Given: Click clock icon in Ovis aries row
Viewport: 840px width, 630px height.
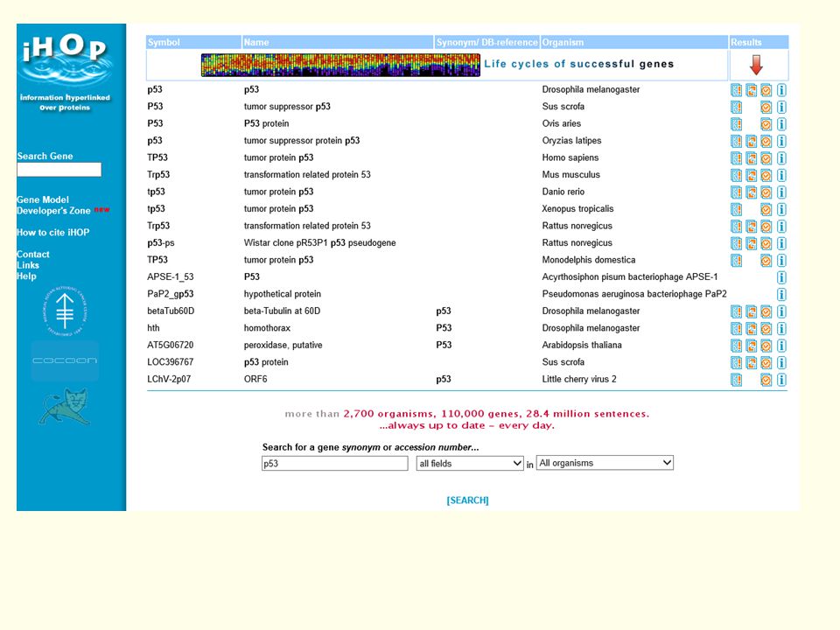Looking at the screenshot, I should [766, 124].
